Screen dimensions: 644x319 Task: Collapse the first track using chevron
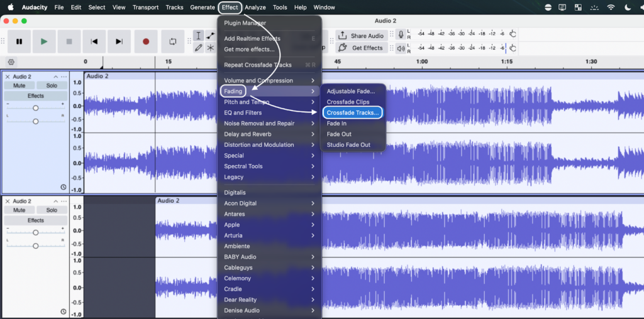[55, 77]
